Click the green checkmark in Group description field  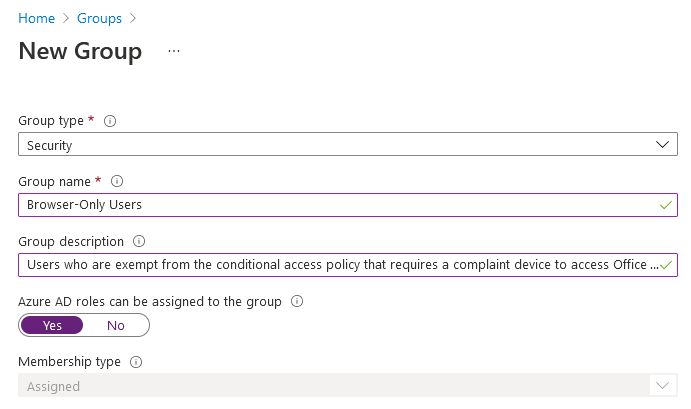coord(666,265)
